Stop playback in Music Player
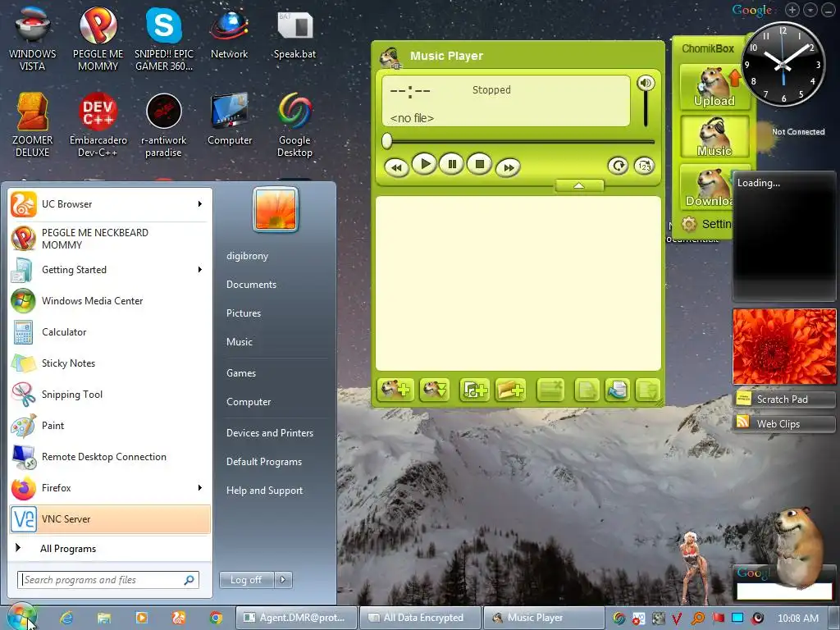This screenshot has height=630, width=840. [x=479, y=164]
